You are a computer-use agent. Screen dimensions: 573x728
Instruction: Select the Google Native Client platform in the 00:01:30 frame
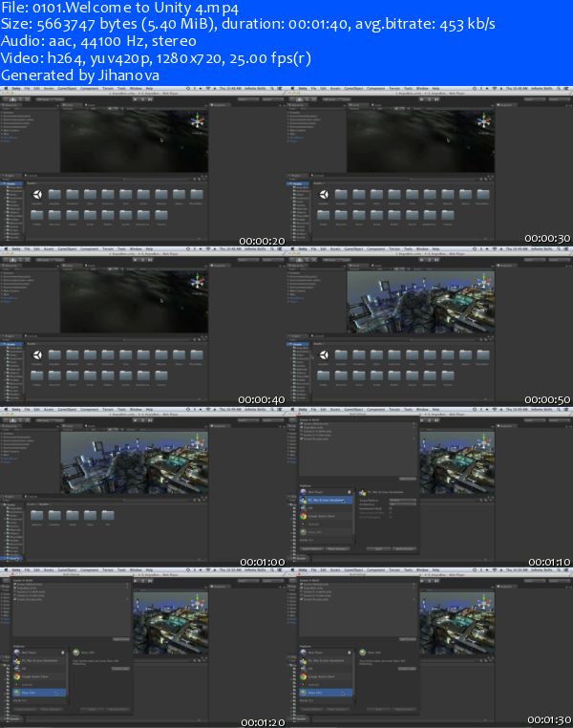coord(327,676)
